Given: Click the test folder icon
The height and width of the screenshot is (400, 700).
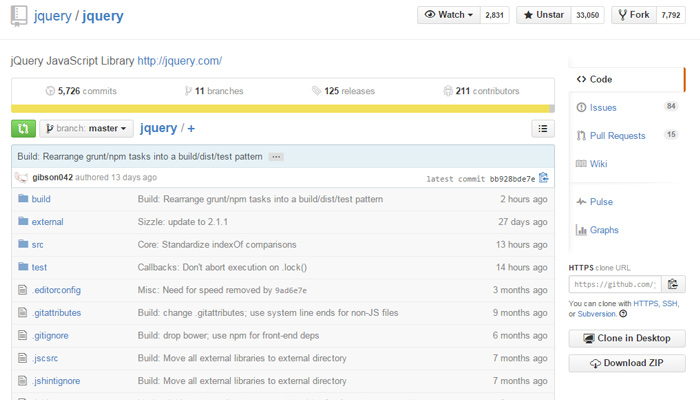Looking at the screenshot, I should point(23,267).
